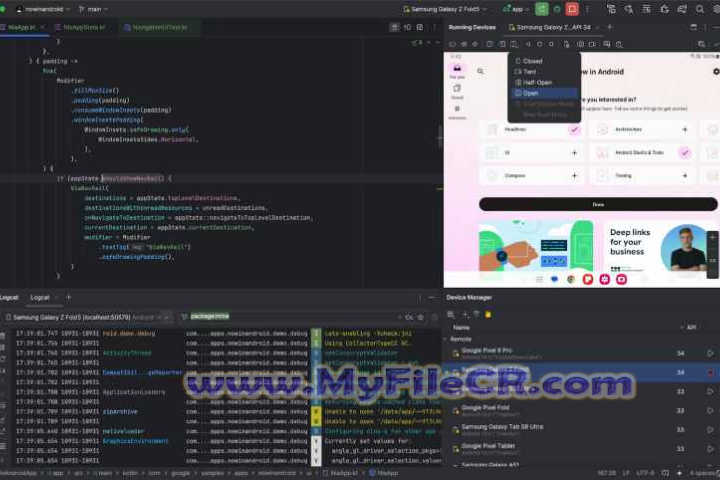This screenshot has height=480, width=720.
Task: Start the Google Pixel Fold device
Action: pos(710,411)
